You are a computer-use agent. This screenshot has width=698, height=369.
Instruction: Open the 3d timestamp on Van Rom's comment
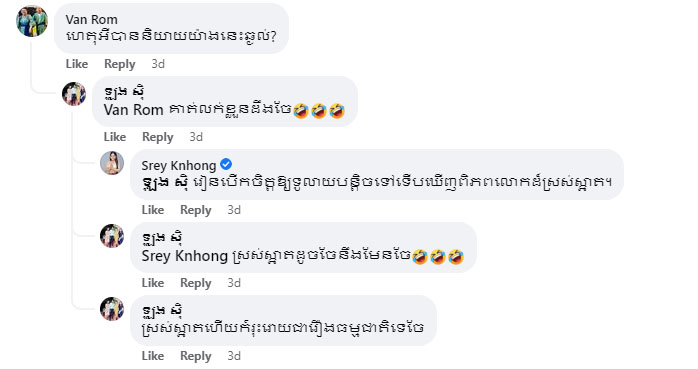pyautogui.click(x=158, y=64)
